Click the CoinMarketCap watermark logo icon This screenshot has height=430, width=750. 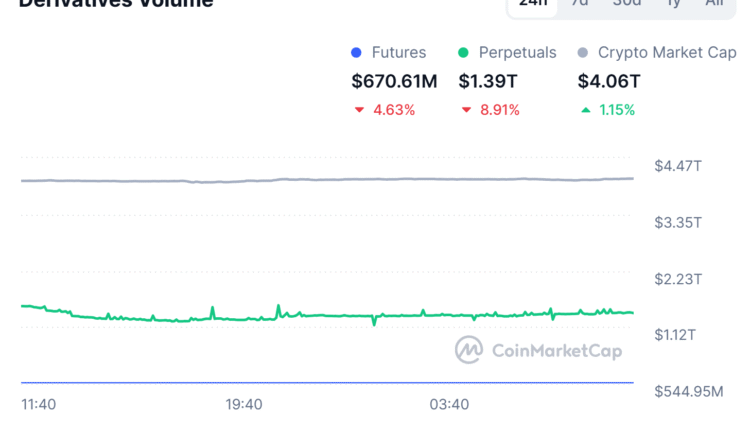pyautogui.click(x=469, y=350)
